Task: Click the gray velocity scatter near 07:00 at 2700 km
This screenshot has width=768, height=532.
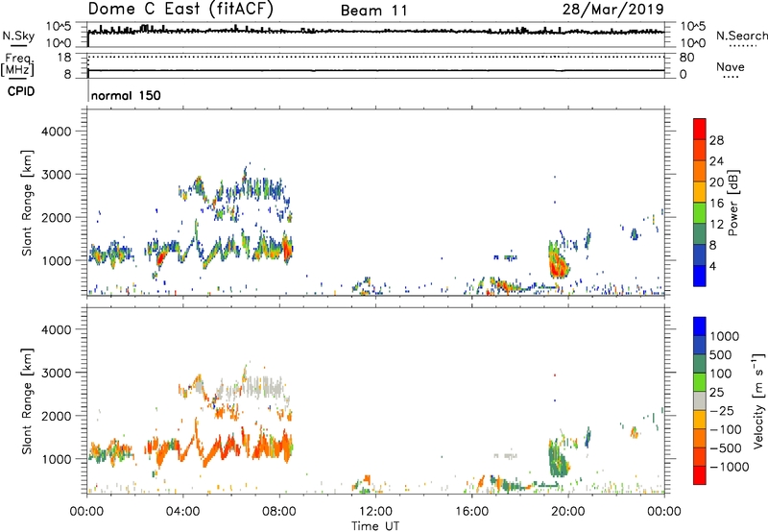Action: [262, 387]
